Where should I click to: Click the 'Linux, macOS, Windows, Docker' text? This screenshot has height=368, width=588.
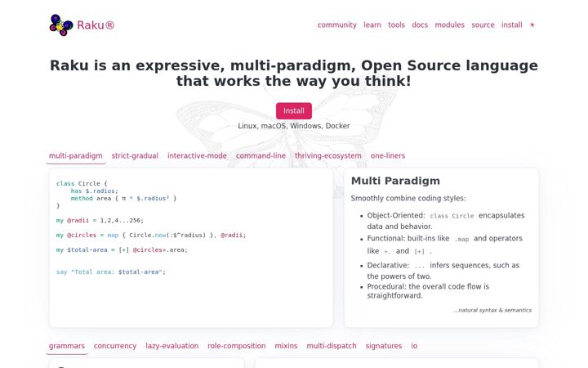[x=294, y=126]
